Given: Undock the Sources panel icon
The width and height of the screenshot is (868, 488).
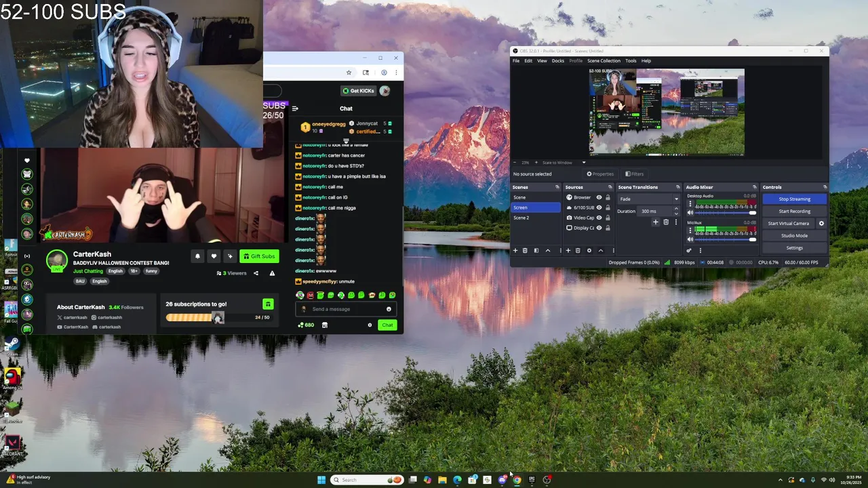Looking at the screenshot, I should pyautogui.click(x=610, y=187).
